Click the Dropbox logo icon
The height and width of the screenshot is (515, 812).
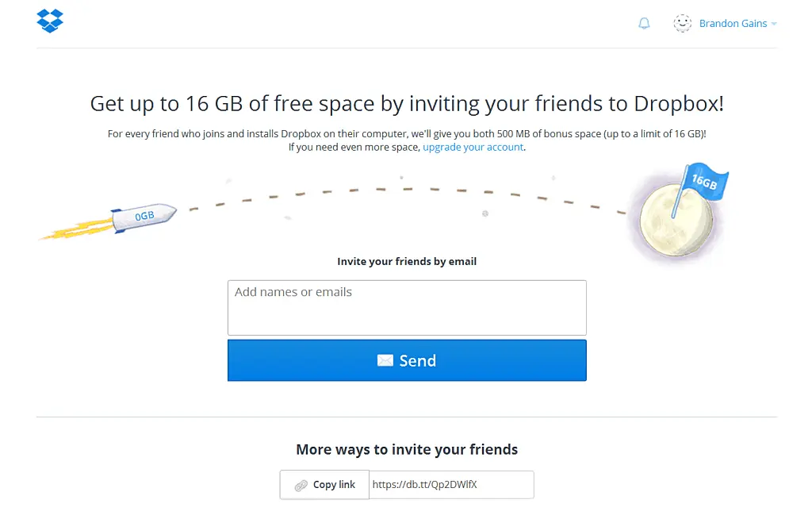point(49,21)
